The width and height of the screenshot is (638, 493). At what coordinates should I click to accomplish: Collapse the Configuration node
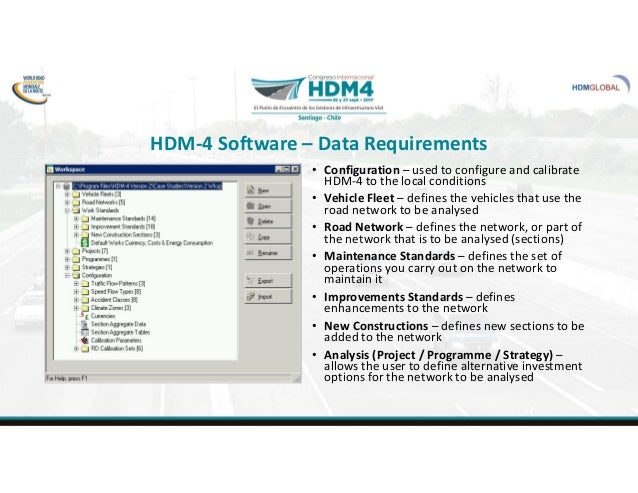point(67,275)
